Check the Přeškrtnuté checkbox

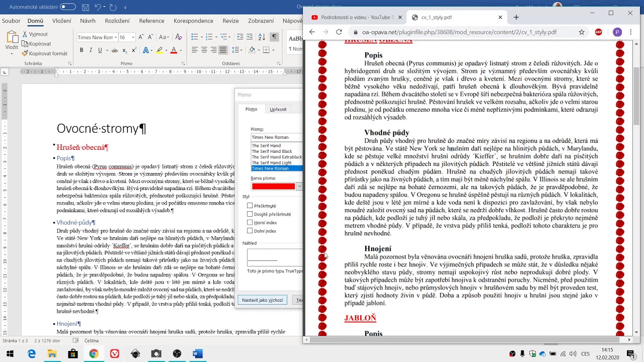[x=250, y=206]
